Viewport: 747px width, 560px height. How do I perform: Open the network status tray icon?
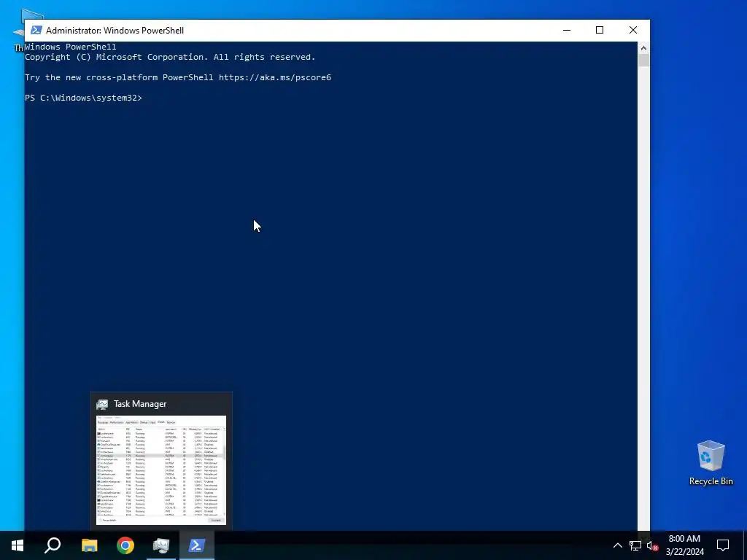pyautogui.click(x=635, y=545)
